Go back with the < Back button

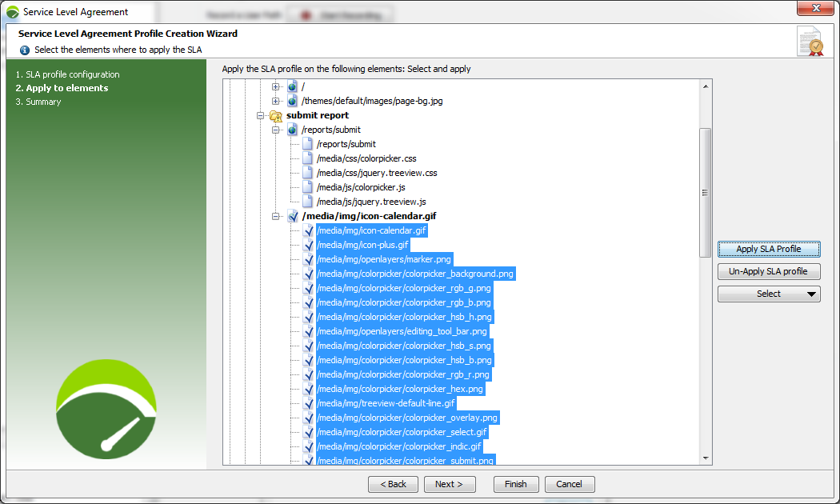(394, 484)
